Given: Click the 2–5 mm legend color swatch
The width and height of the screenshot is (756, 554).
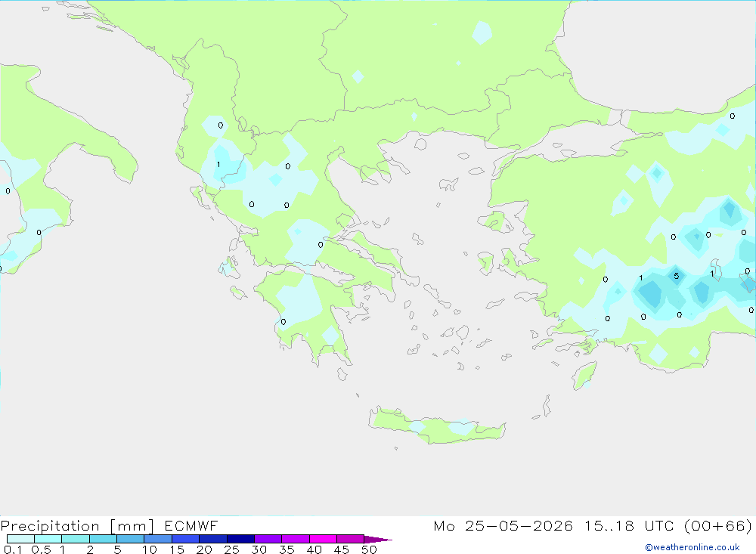Looking at the screenshot, I should pos(103,539).
